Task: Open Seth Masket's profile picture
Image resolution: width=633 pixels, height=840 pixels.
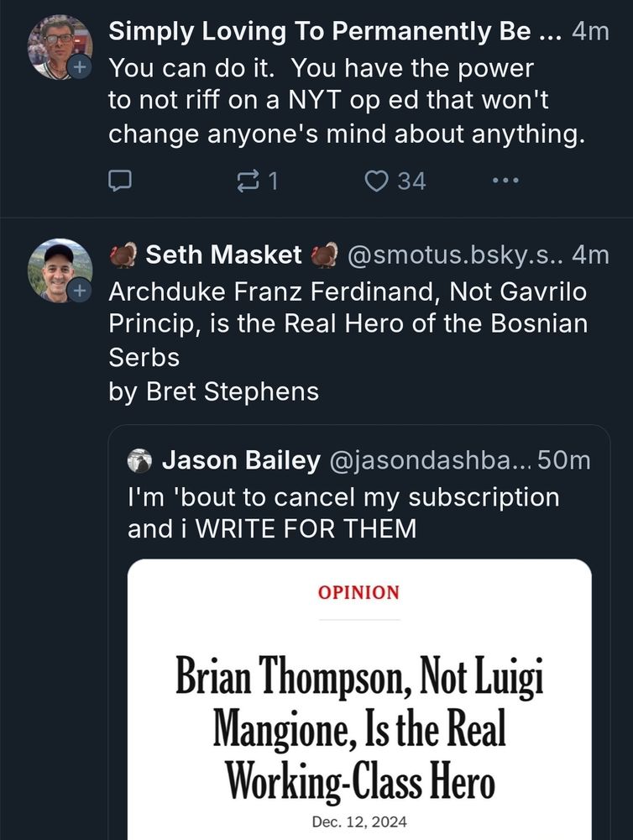Action: click(x=58, y=268)
